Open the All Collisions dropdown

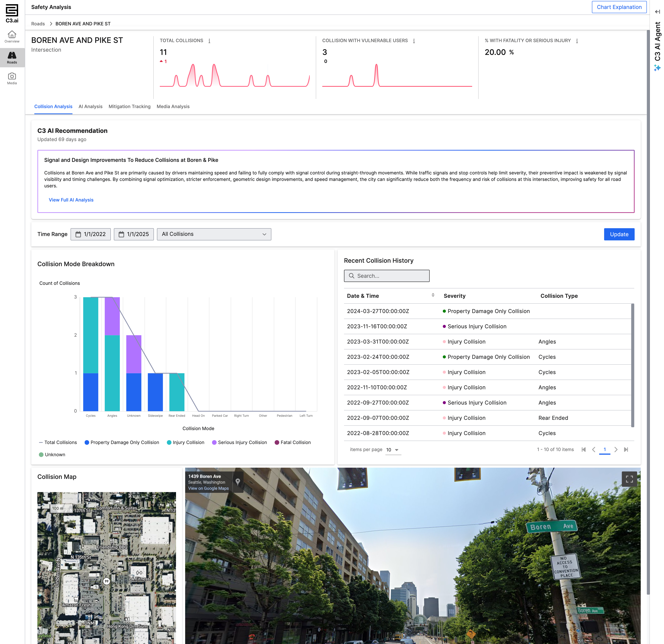(214, 234)
